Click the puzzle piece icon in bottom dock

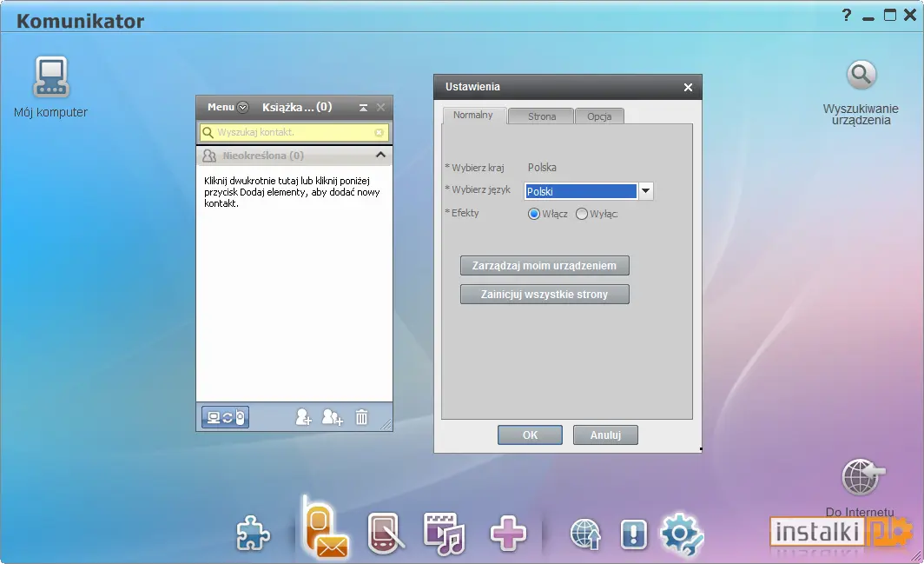pyautogui.click(x=254, y=533)
